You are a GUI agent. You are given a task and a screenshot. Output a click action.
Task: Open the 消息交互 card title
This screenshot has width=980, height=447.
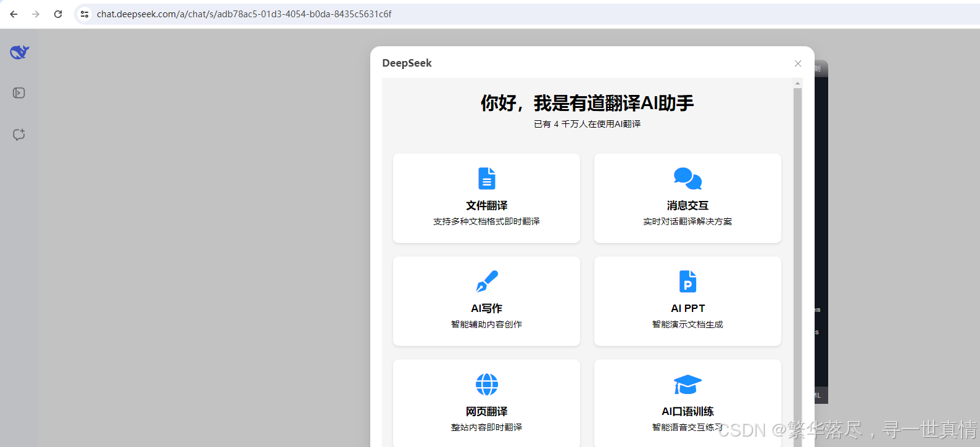tap(687, 205)
